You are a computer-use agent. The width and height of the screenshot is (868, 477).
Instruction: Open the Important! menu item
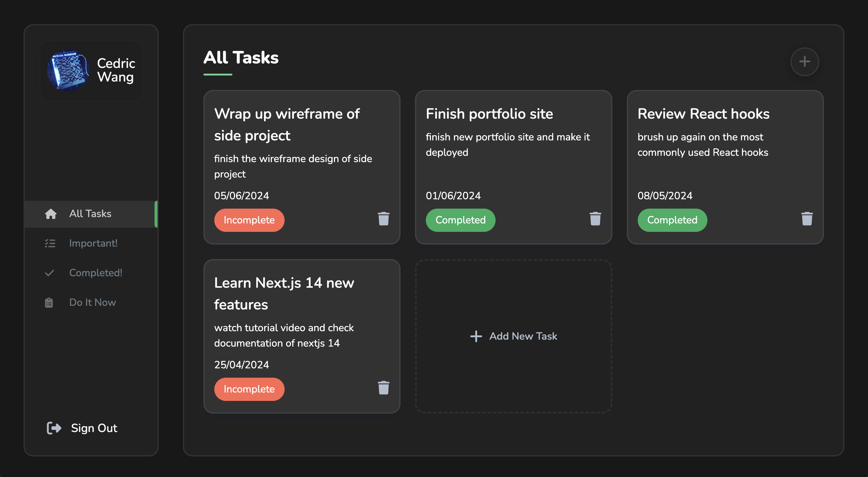[93, 243]
